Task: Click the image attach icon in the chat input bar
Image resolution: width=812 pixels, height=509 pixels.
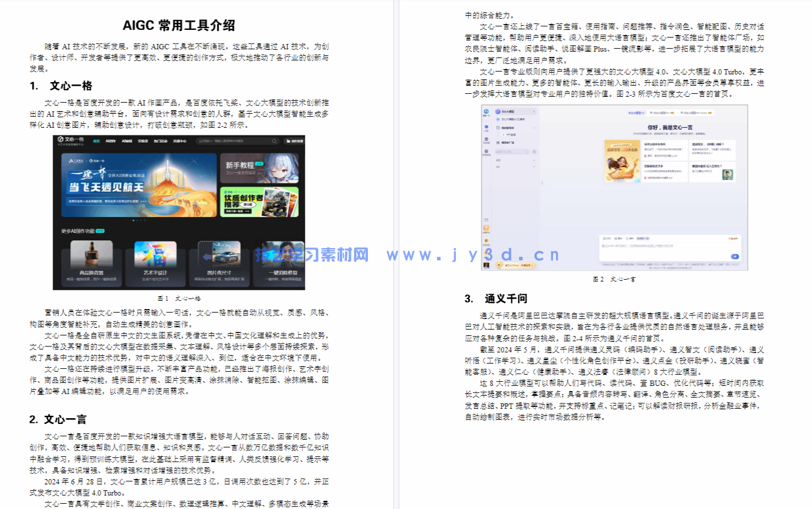Action: point(616,239)
